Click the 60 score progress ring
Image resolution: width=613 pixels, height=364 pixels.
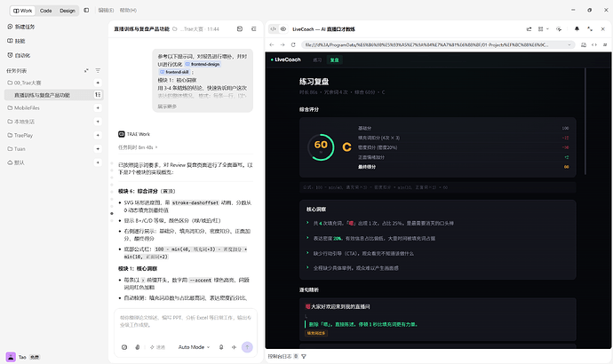(x=321, y=147)
